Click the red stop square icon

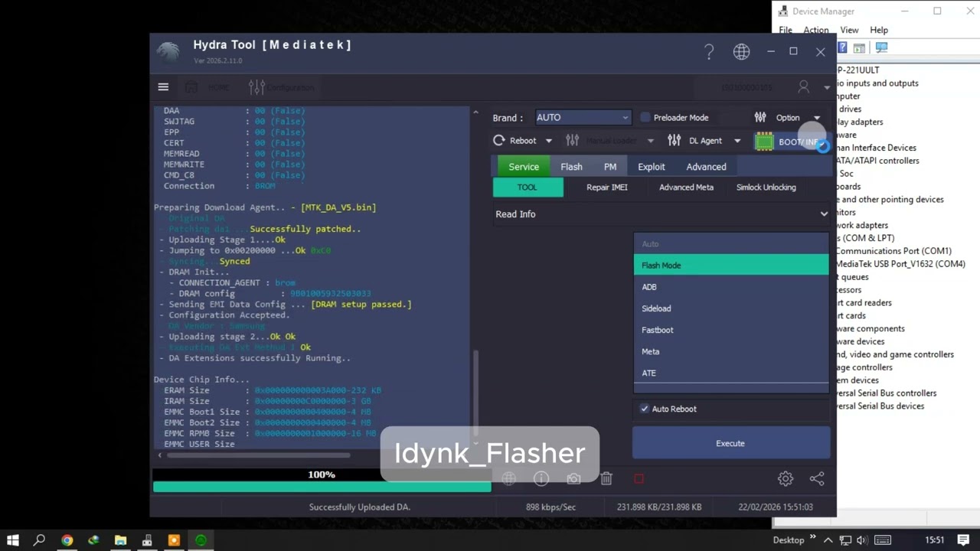coord(639,479)
